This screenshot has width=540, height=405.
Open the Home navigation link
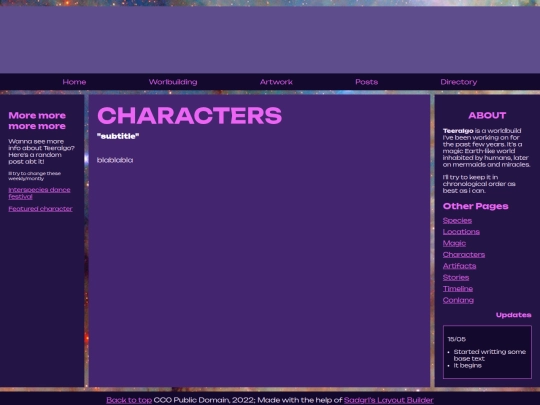click(74, 82)
